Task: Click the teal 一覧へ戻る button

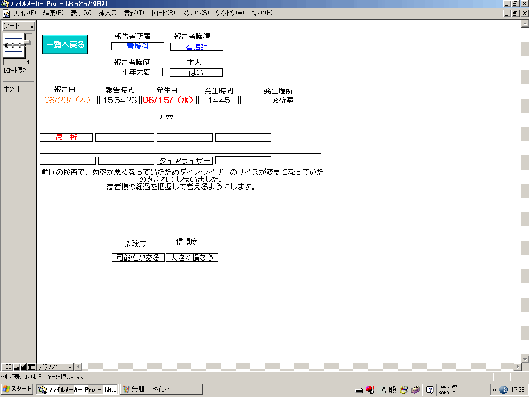Action: pyautogui.click(x=65, y=44)
